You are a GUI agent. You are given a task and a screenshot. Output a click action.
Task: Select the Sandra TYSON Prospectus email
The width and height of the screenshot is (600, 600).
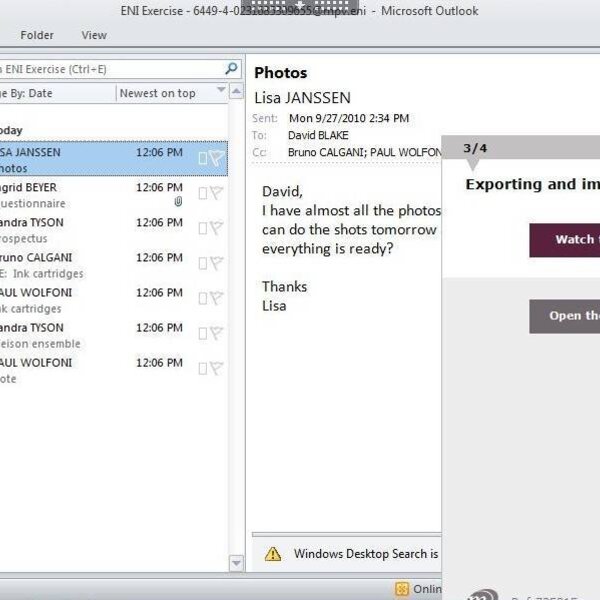click(x=114, y=230)
